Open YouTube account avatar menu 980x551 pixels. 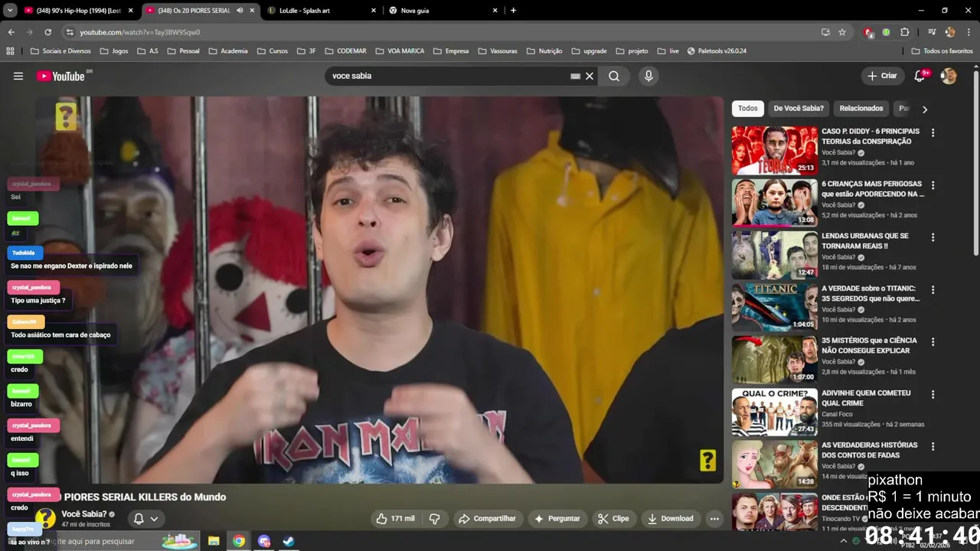click(949, 76)
